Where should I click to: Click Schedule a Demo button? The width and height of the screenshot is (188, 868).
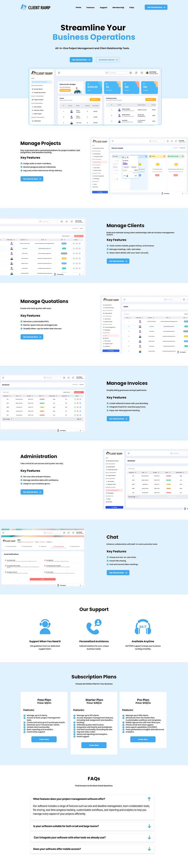point(108,60)
